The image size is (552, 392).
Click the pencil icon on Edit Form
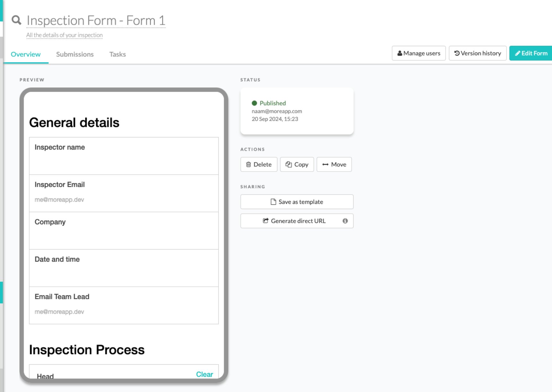pos(517,53)
